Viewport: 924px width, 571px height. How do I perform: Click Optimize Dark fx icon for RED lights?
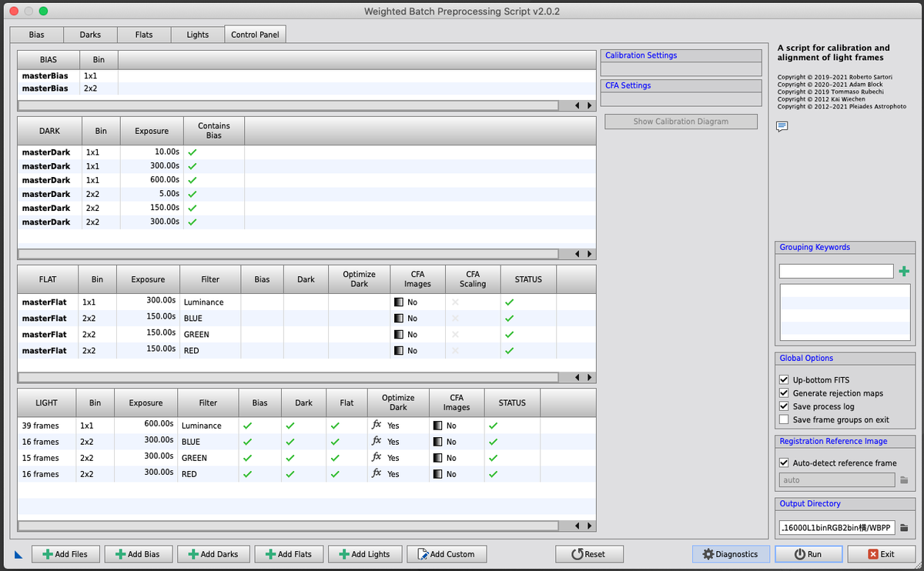(377, 473)
